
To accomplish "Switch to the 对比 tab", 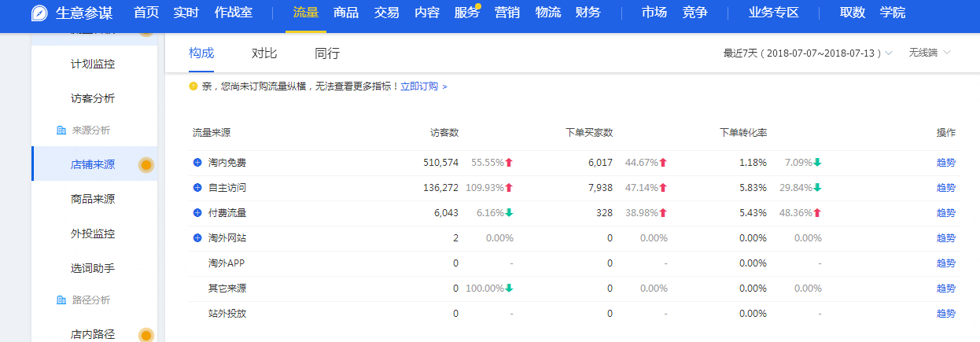I will [264, 53].
